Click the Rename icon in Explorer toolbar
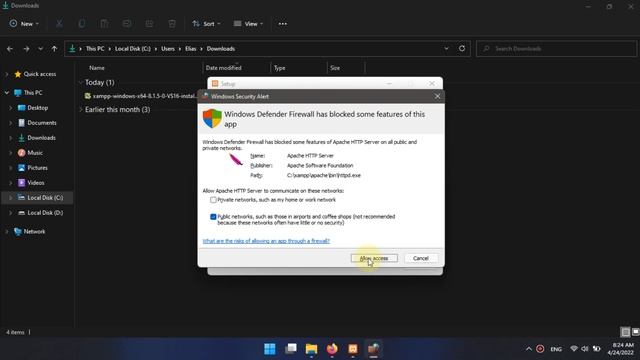640x360 pixels. [127, 24]
